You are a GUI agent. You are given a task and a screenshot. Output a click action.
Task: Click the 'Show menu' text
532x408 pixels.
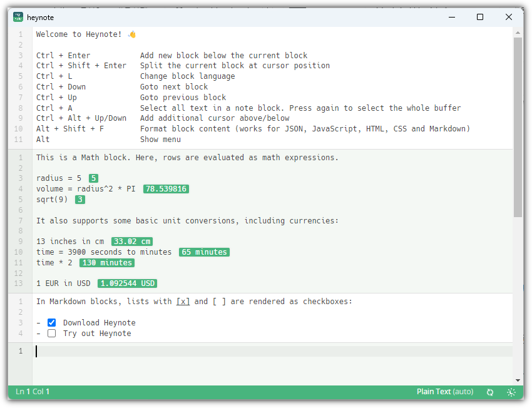pyautogui.click(x=160, y=140)
